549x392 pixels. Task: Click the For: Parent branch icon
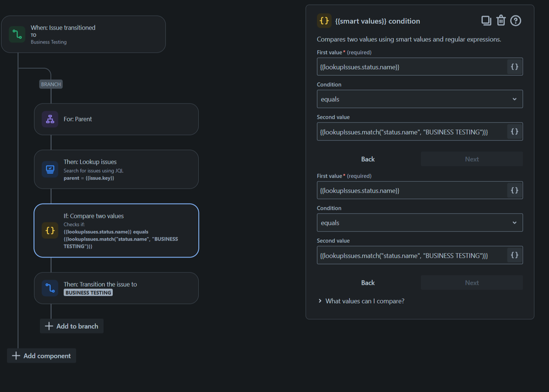coord(50,119)
